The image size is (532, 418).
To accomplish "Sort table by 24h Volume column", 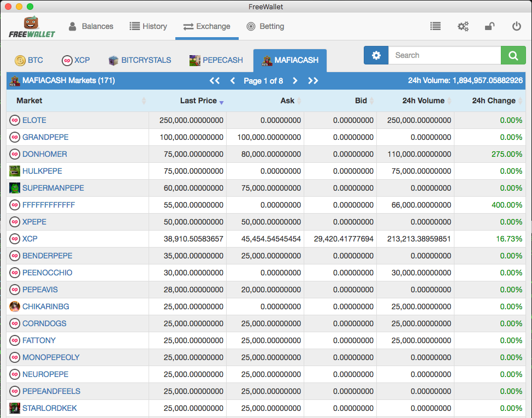I will click(x=416, y=101).
